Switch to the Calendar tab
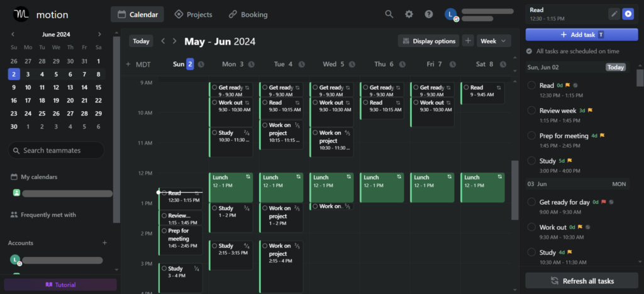 pyautogui.click(x=137, y=14)
